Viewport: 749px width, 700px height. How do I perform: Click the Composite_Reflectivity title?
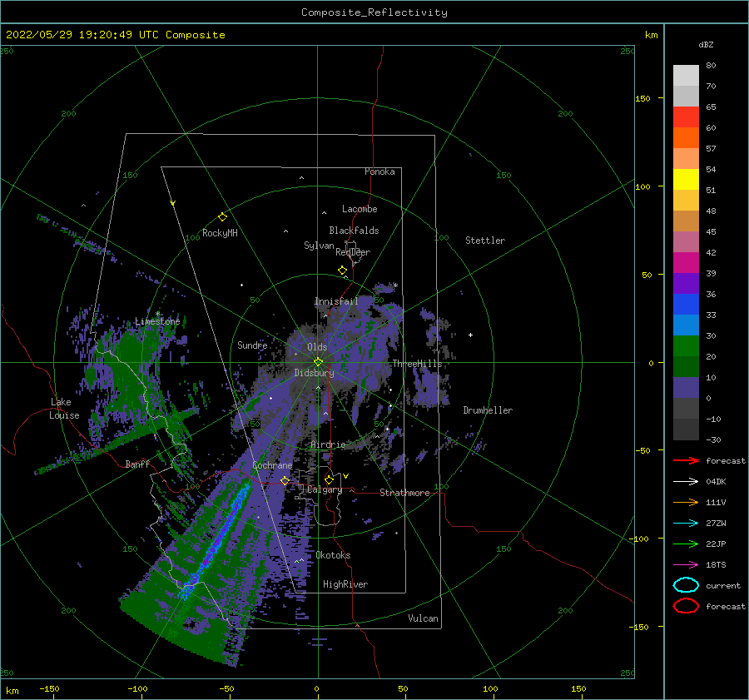pyautogui.click(x=374, y=12)
